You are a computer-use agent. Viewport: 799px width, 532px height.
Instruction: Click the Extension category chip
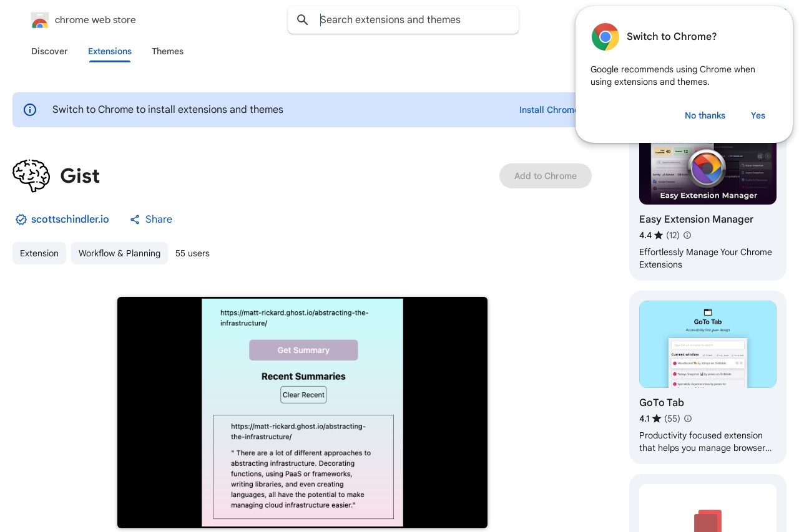39,253
